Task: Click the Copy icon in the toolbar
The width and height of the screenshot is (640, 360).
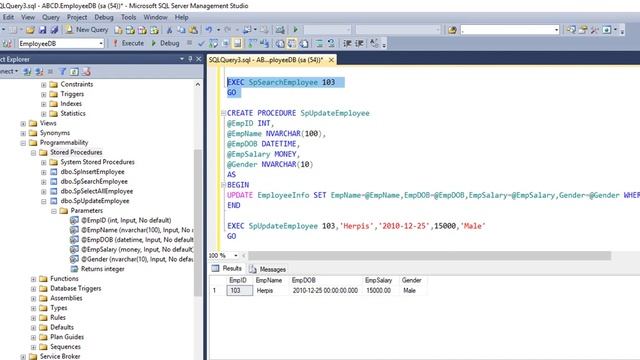Action: click(x=181, y=30)
